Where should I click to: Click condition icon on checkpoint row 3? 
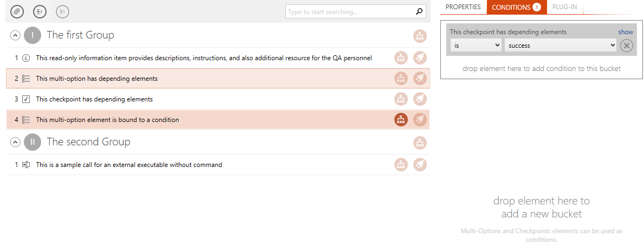(401, 99)
